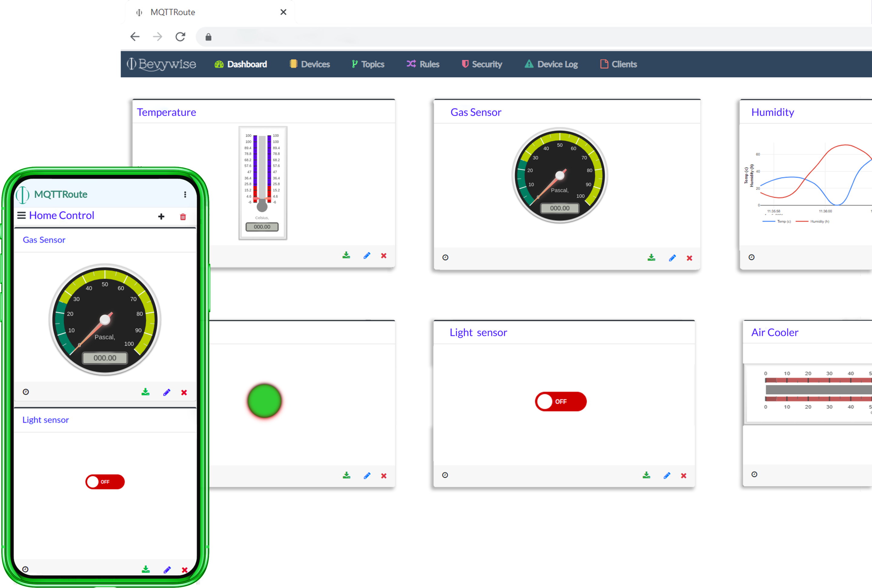
Task: Click the trash icon in mobile Home Control header
Action: (x=183, y=216)
